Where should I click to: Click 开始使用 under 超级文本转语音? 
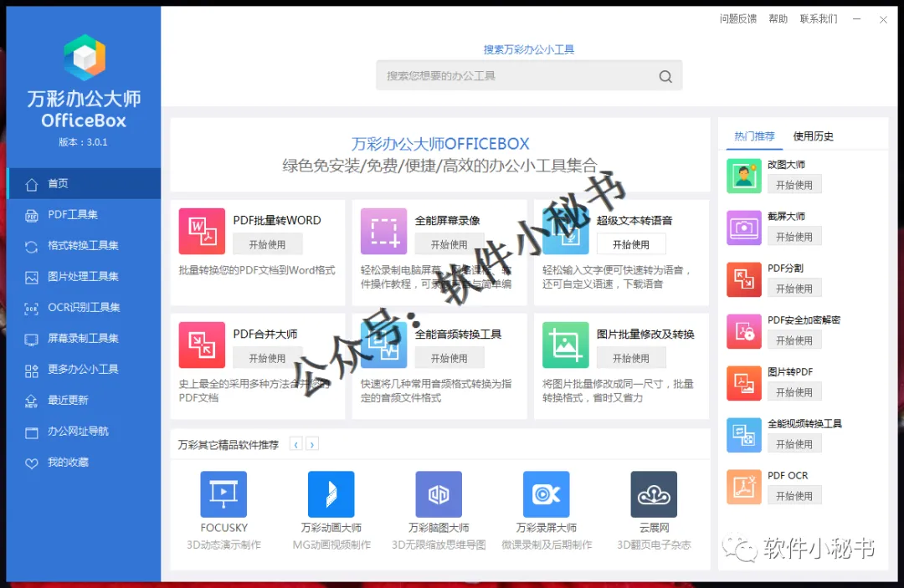pos(631,244)
